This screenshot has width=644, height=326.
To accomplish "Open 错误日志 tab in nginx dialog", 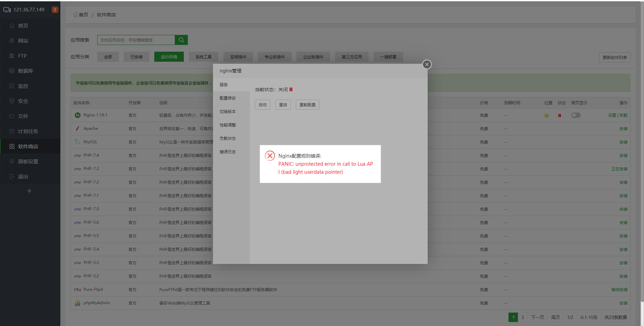I will coord(228,152).
